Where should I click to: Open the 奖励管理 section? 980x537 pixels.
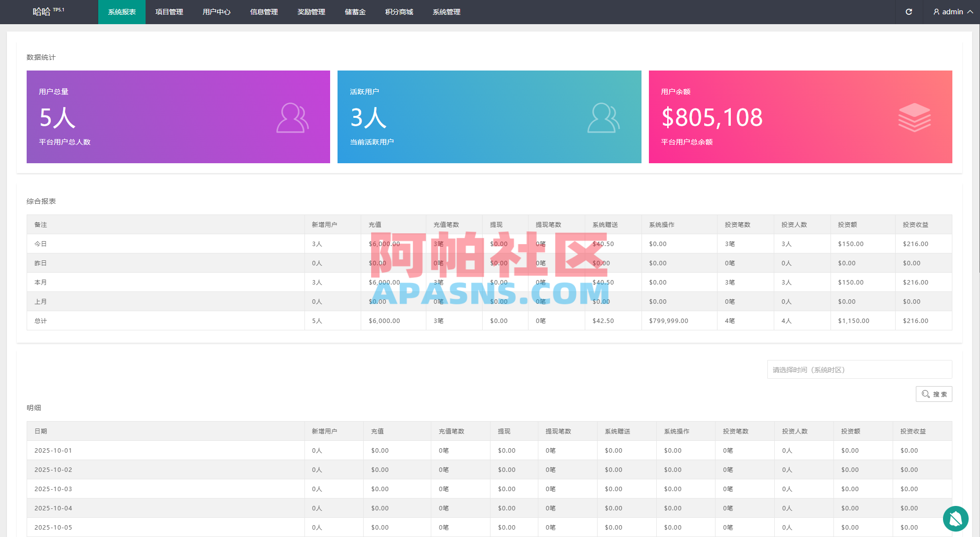311,12
